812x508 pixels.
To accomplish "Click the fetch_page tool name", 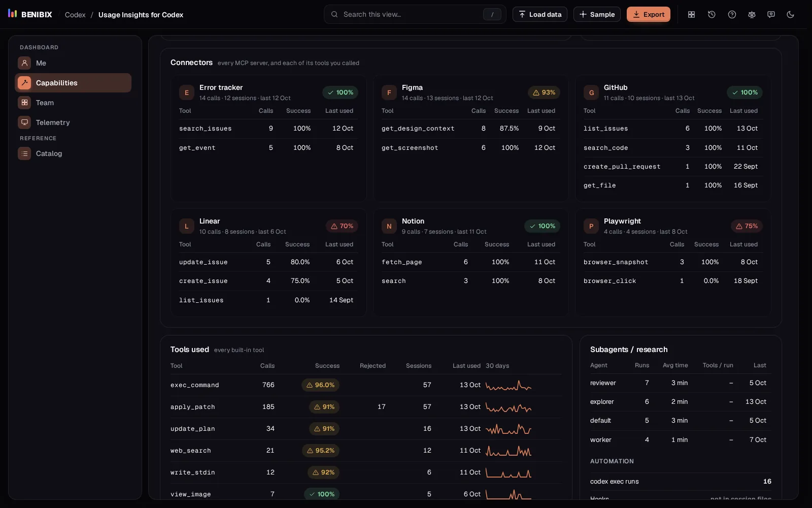I will tap(401, 262).
